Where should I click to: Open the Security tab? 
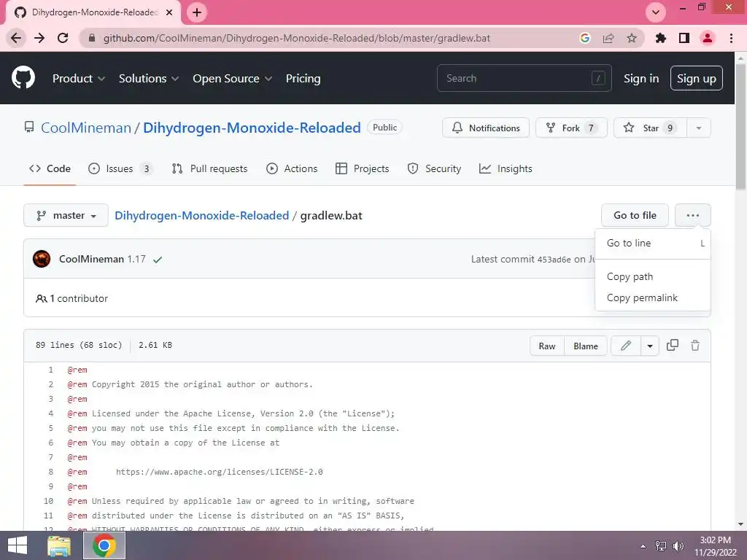[x=434, y=168]
